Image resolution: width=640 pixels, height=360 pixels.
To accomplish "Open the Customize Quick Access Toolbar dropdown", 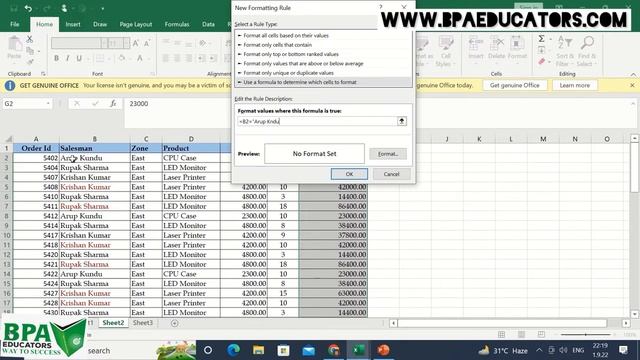I will [x=102, y=8].
